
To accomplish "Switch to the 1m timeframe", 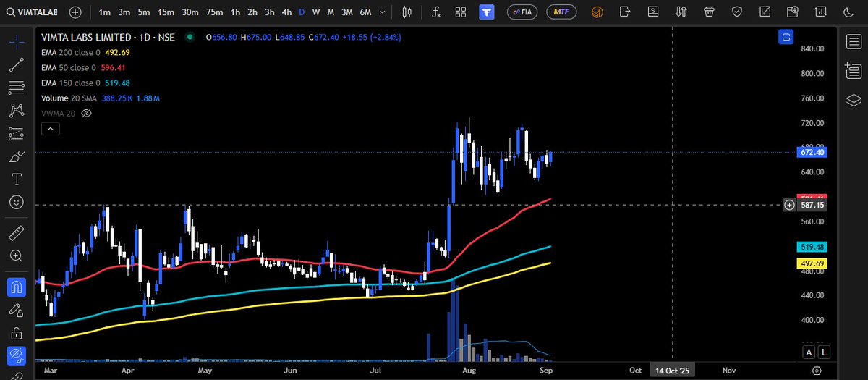I will point(105,12).
